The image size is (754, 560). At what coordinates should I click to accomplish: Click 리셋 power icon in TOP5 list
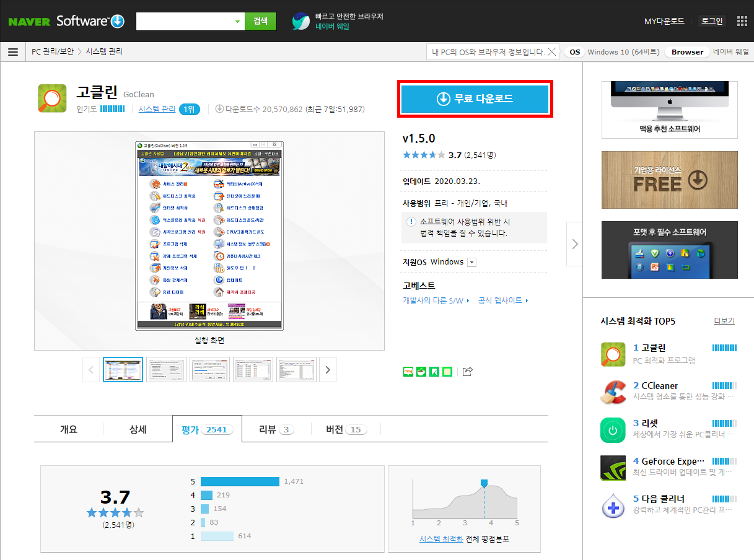[x=613, y=430]
